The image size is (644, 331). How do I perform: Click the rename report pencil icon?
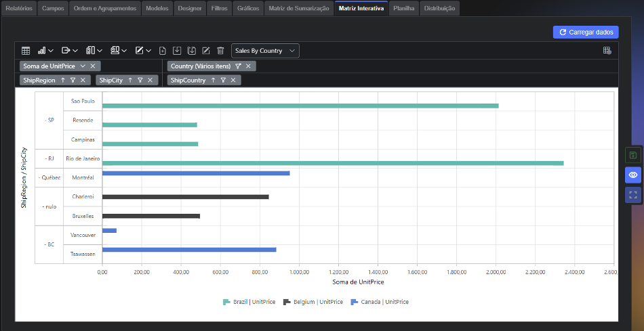click(206, 51)
